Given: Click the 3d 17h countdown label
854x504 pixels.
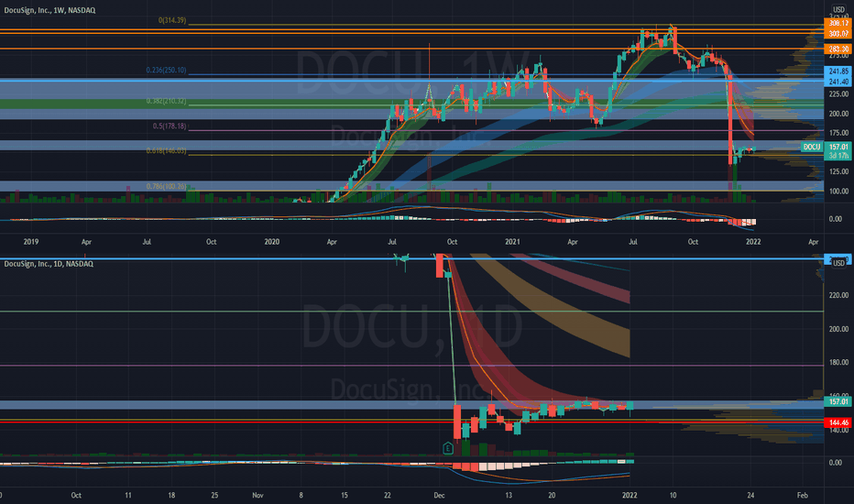Looking at the screenshot, I should click(x=838, y=156).
